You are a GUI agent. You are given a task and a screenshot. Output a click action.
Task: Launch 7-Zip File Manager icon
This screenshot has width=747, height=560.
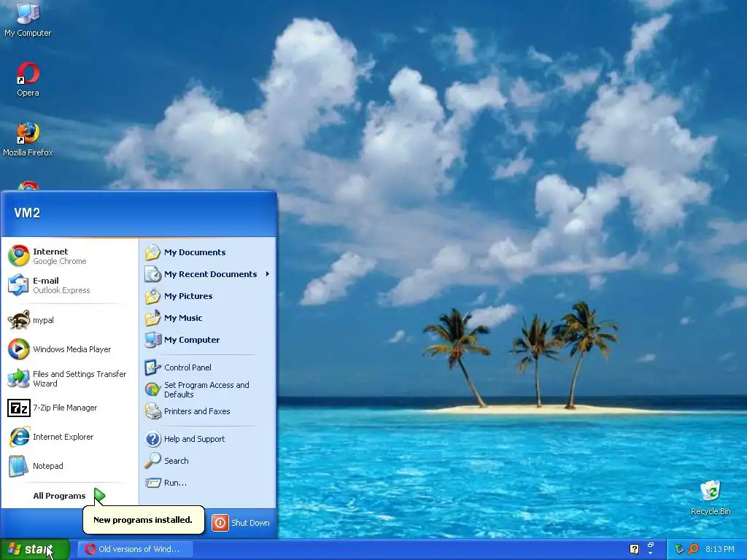(18, 408)
